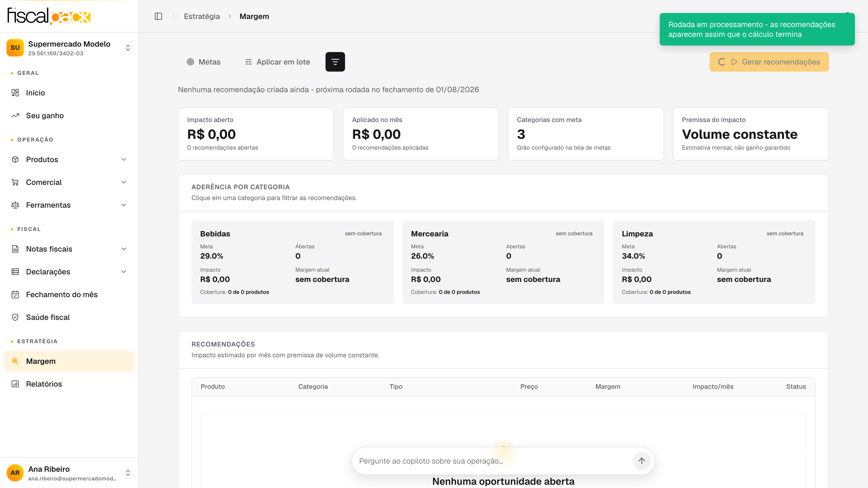Expand the Ferramentas submenu chevron
Image resolution: width=868 pixels, height=488 pixels.
click(124, 205)
